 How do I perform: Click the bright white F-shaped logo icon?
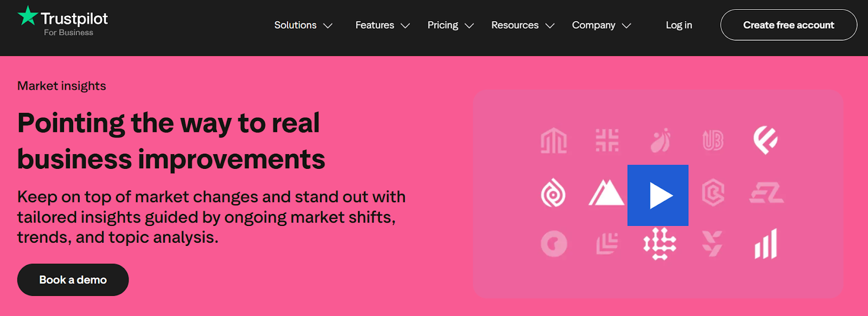coord(765,140)
